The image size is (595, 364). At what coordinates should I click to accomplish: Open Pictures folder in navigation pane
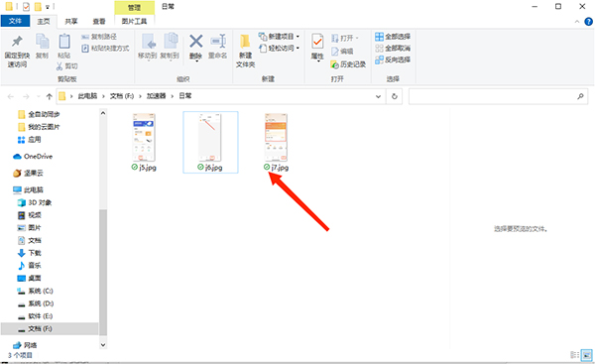(x=30, y=228)
